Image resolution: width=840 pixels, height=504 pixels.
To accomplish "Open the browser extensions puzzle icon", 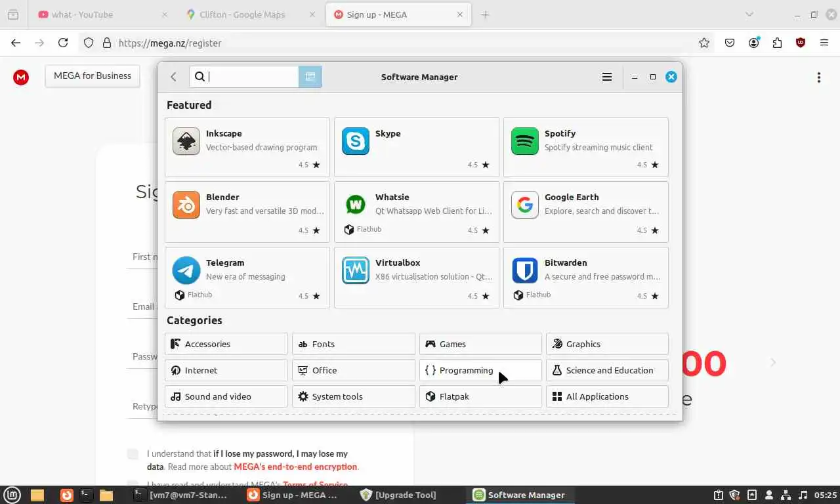I will [x=777, y=43].
